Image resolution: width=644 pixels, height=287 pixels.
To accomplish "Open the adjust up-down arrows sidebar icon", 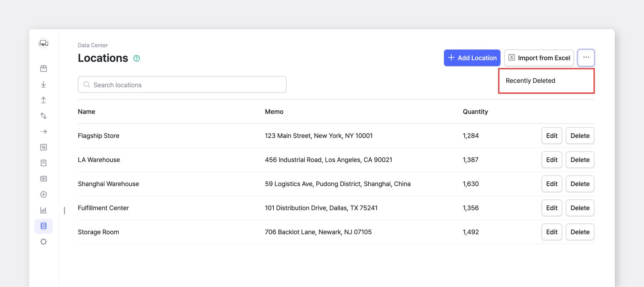I will [x=43, y=116].
